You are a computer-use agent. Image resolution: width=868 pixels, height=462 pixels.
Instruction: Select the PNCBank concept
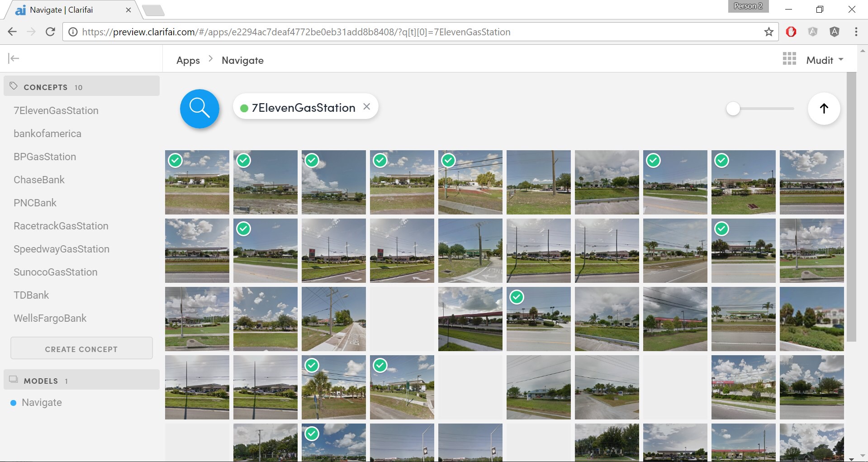[x=35, y=203]
